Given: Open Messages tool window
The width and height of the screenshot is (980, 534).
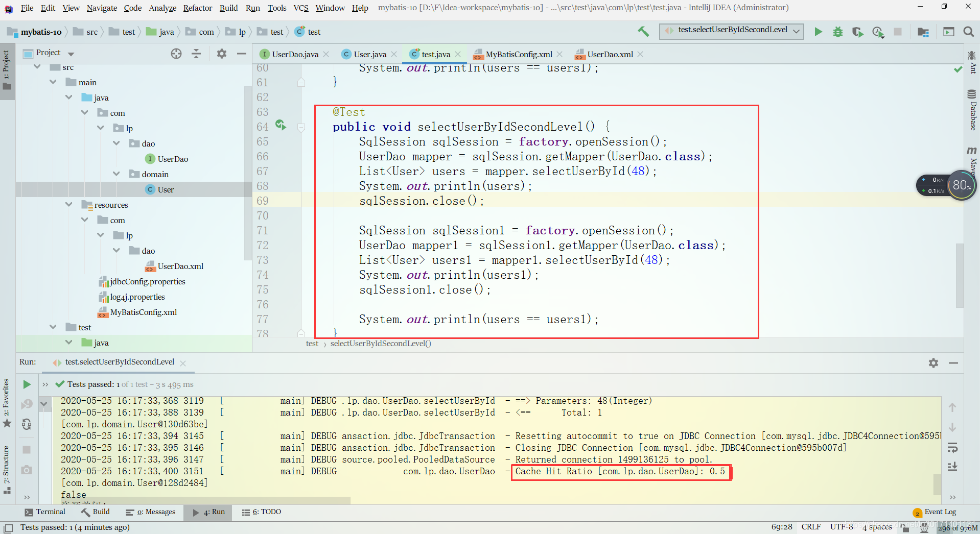Looking at the screenshot, I should 151,512.
